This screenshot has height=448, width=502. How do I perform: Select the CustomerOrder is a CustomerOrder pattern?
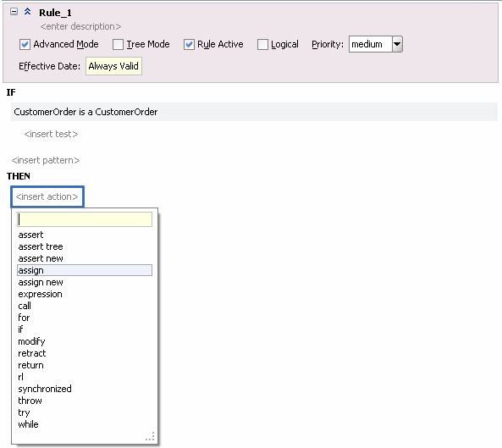254,112
